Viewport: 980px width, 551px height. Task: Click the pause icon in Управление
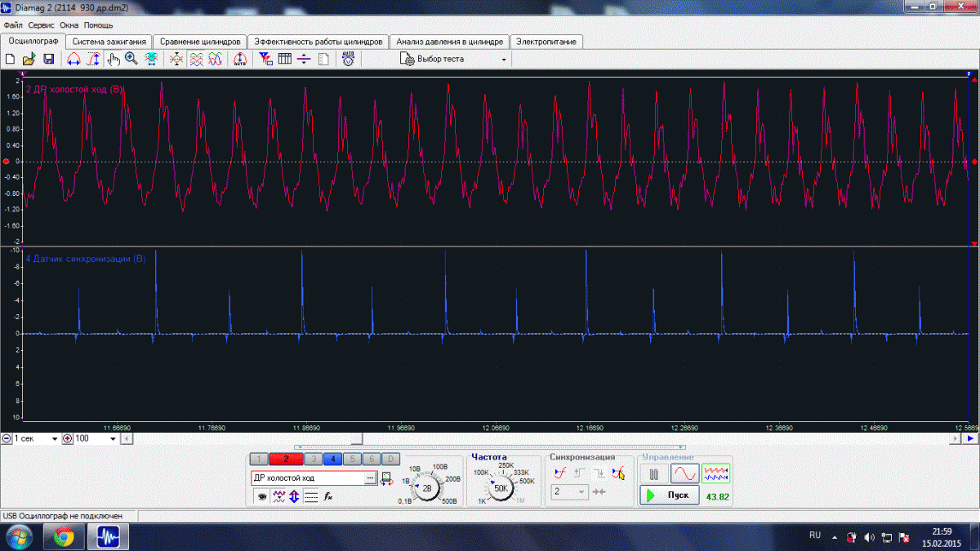[x=653, y=473]
